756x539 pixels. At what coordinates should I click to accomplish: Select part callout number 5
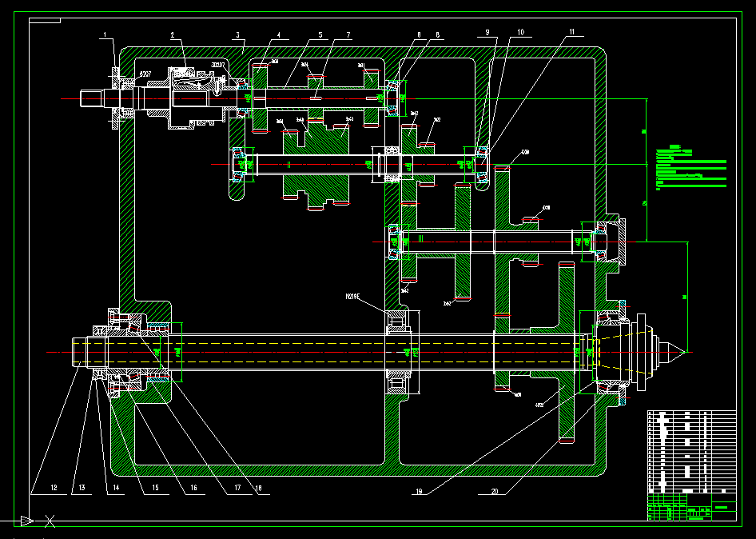320,34
